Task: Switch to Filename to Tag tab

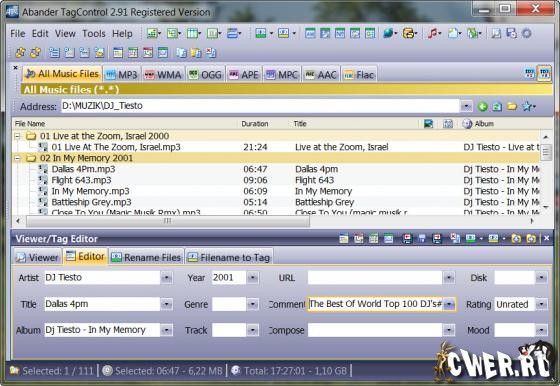Action: click(x=229, y=257)
